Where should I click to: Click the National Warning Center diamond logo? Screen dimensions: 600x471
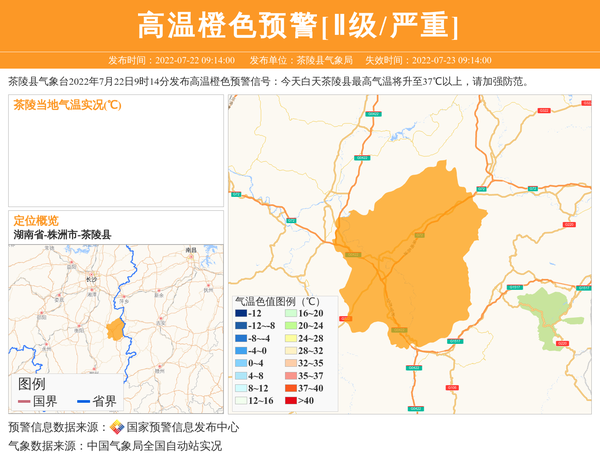pos(117,427)
